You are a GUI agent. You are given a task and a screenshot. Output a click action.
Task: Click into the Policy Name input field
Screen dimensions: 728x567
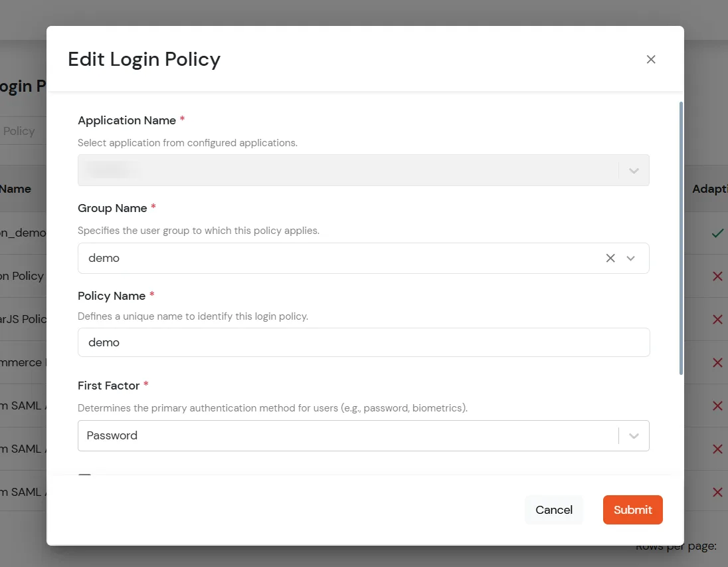363,342
